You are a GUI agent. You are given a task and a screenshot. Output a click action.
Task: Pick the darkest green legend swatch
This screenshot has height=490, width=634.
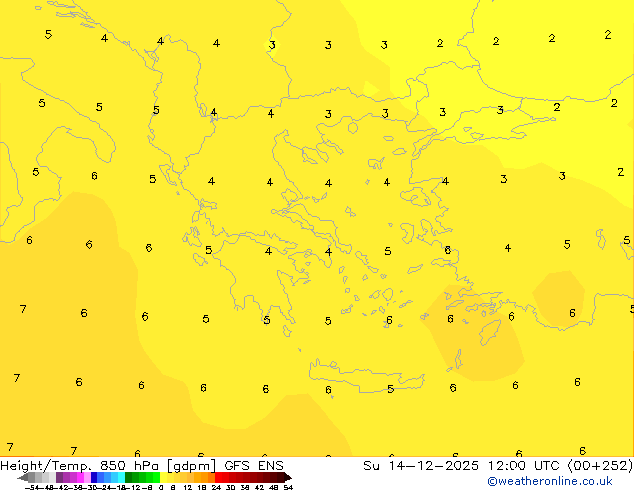coord(129,477)
